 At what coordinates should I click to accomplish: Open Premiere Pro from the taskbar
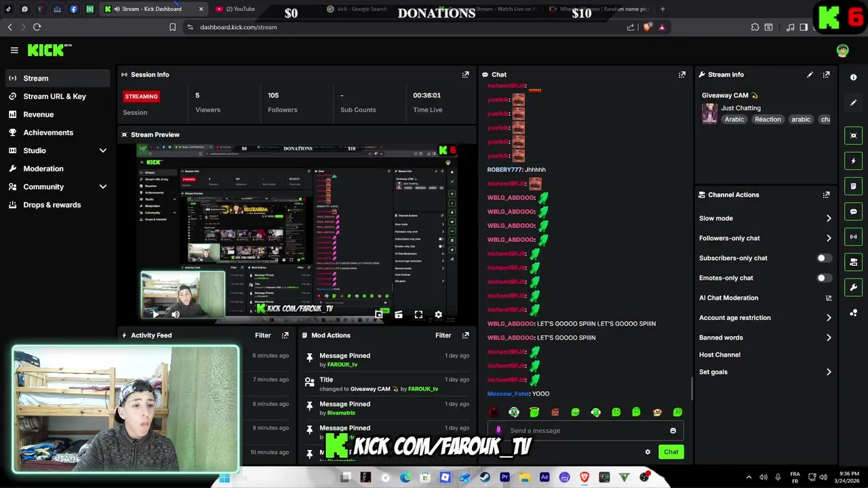pos(505,477)
